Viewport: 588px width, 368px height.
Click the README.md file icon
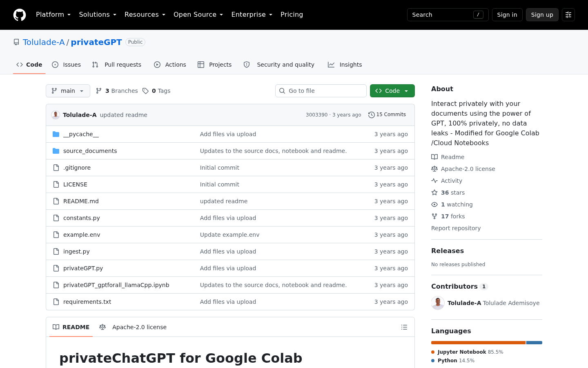coord(56,201)
